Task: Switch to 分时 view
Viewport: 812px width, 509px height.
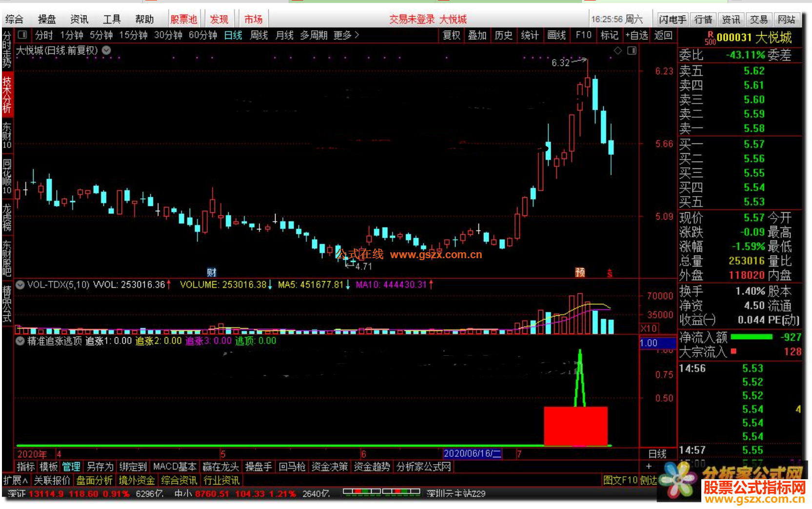Action: pyautogui.click(x=44, y=35)
